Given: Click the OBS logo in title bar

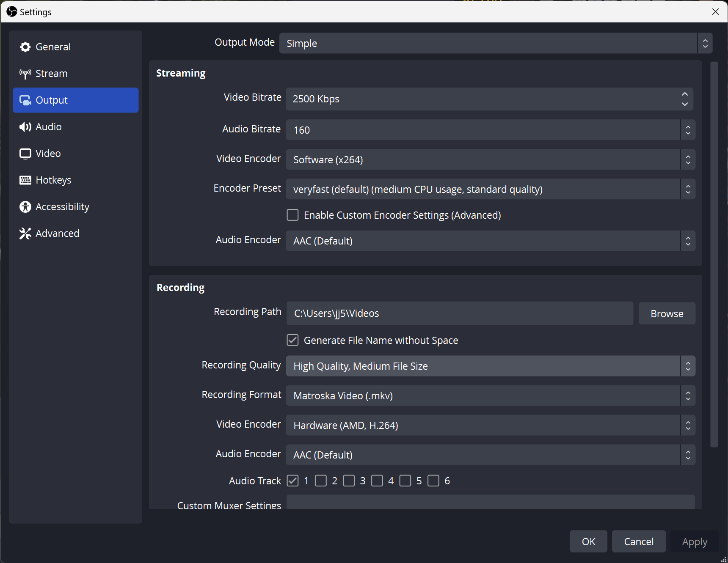Looking at the screenshot, I should point(12,12).
